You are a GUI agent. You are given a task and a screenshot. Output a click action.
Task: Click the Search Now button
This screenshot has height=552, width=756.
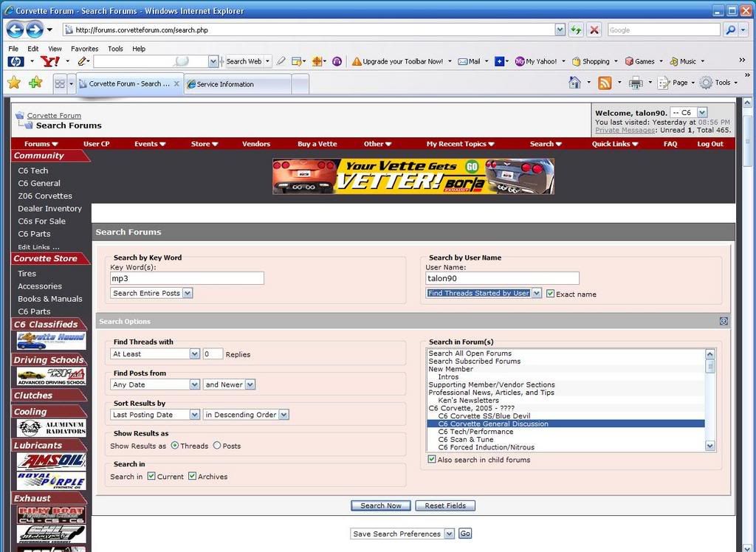[x=381, y=506]
